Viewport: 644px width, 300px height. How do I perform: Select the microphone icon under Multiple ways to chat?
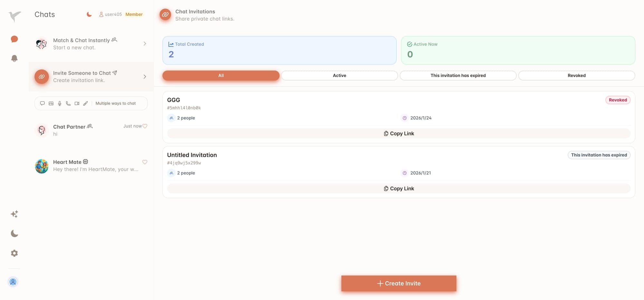(59, 103)
